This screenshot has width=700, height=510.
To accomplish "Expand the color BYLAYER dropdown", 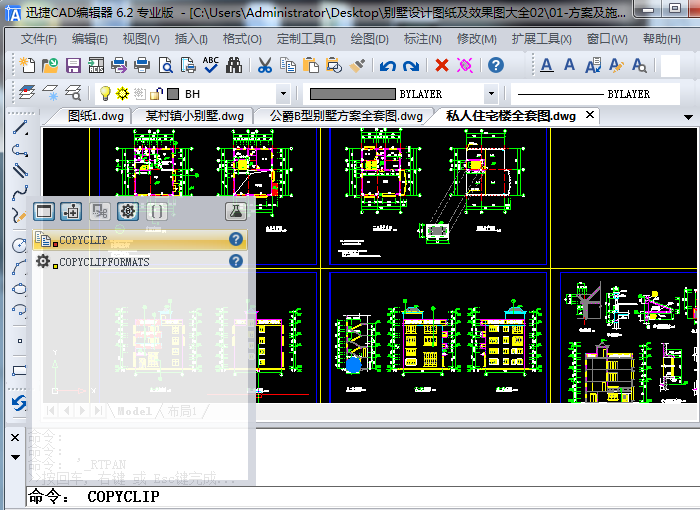I will (491, 94).
